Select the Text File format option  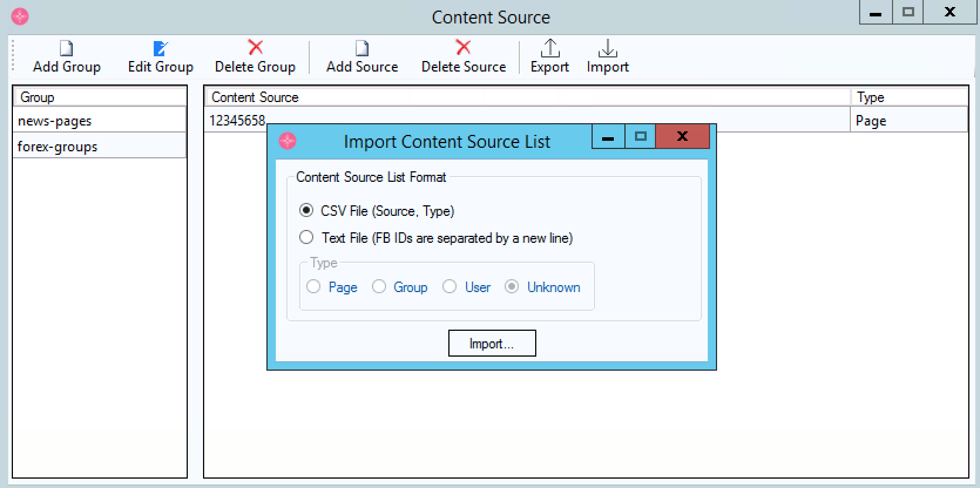[x=306, y=238]
